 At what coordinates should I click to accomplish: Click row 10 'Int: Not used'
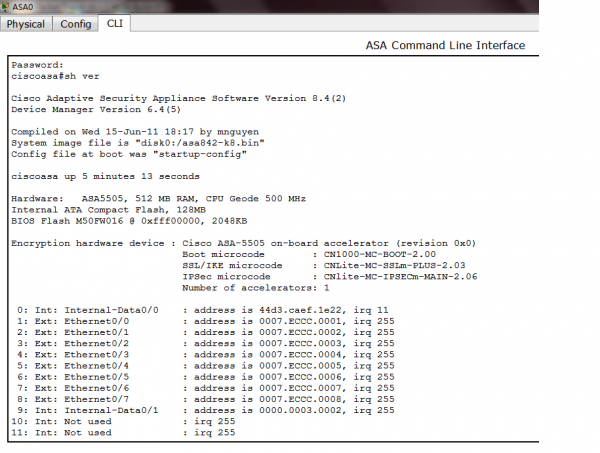click(x=123, y=421)
